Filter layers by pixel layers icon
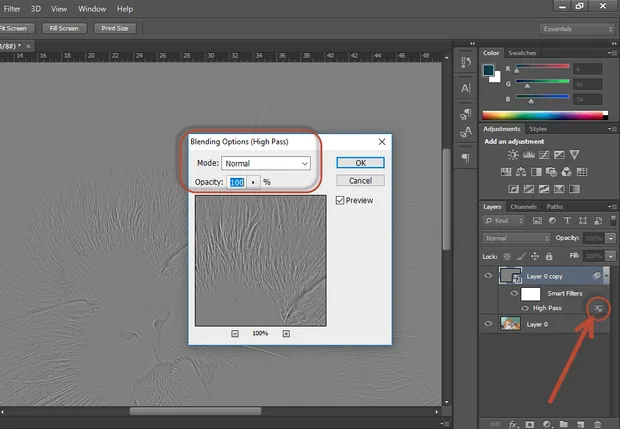The width and height of the screenshot is (620, 429). pos(537,221)
